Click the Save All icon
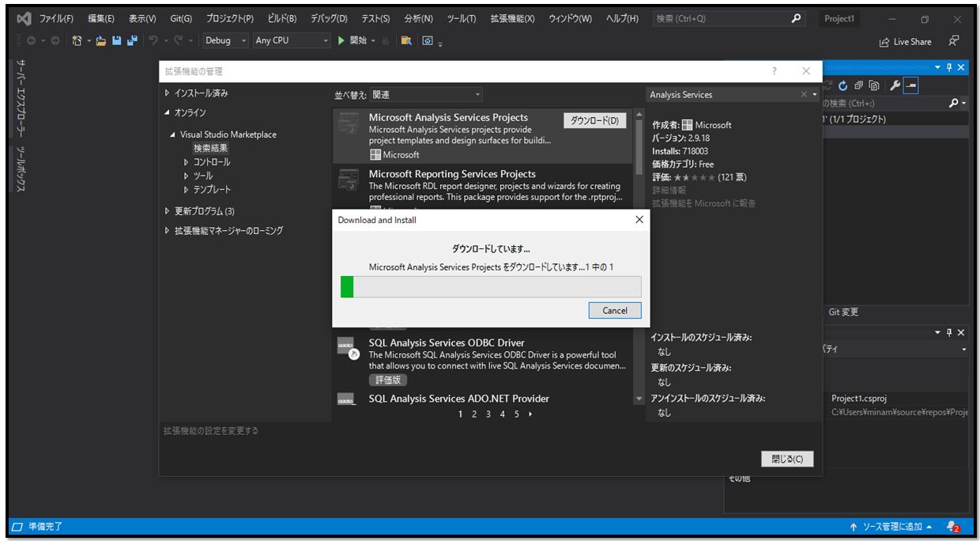Screen dimensions: 980x541 (x=132, y=40)
